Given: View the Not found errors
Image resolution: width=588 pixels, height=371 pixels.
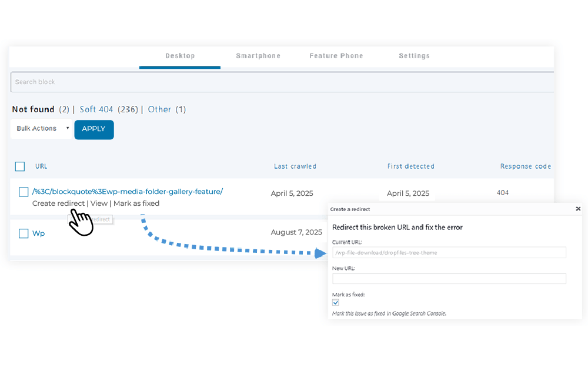Looking at the screenshot, I should pyautogui.click(x=33, y=109).
